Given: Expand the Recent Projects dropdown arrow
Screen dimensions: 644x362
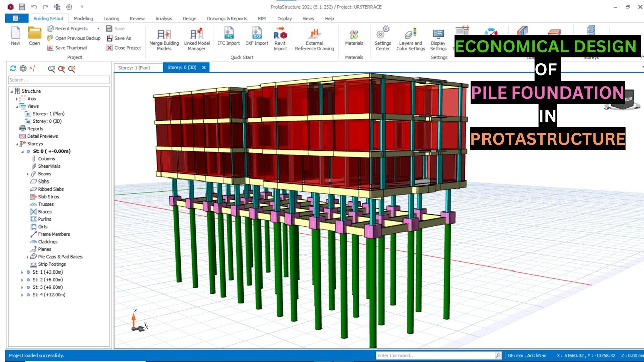Looking at the screenshot, I should [x=98, y=29].
